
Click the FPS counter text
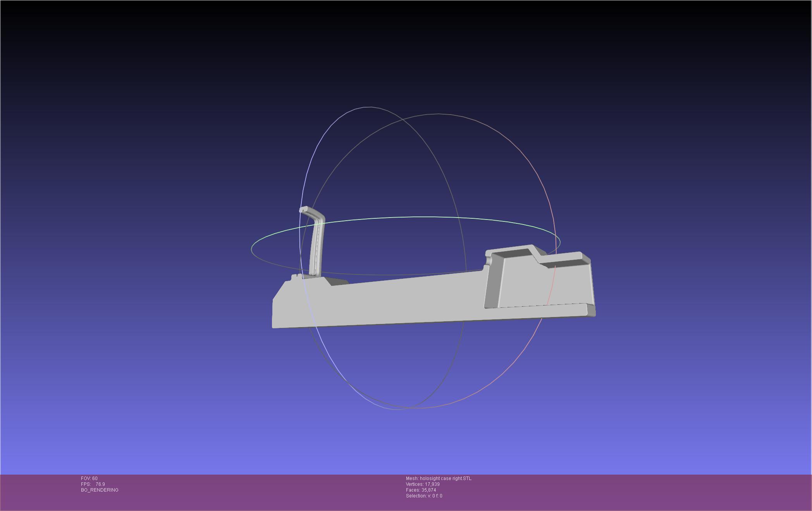(x=93, y=484)
